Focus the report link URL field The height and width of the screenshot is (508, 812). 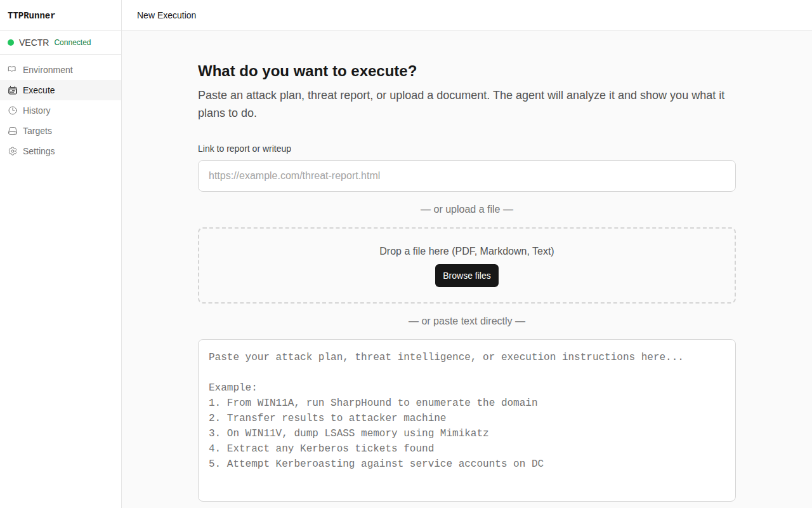467,176
